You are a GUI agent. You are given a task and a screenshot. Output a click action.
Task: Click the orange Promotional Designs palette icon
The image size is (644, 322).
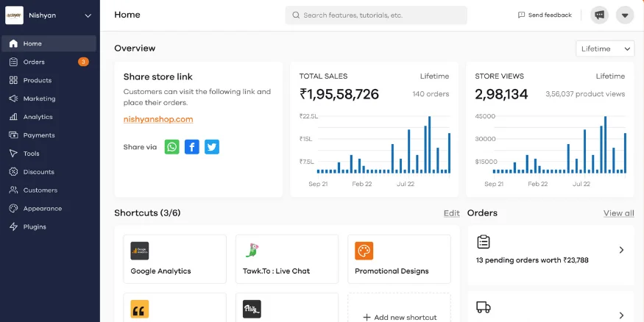(364, 251)
